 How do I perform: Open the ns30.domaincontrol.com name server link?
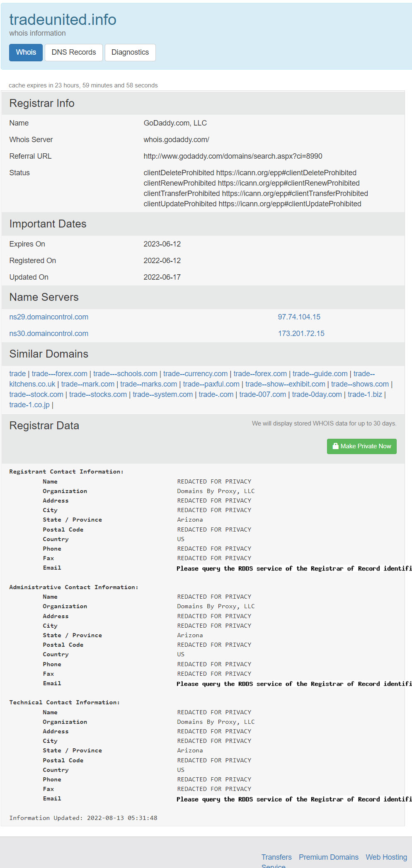[x=49, y=334]
